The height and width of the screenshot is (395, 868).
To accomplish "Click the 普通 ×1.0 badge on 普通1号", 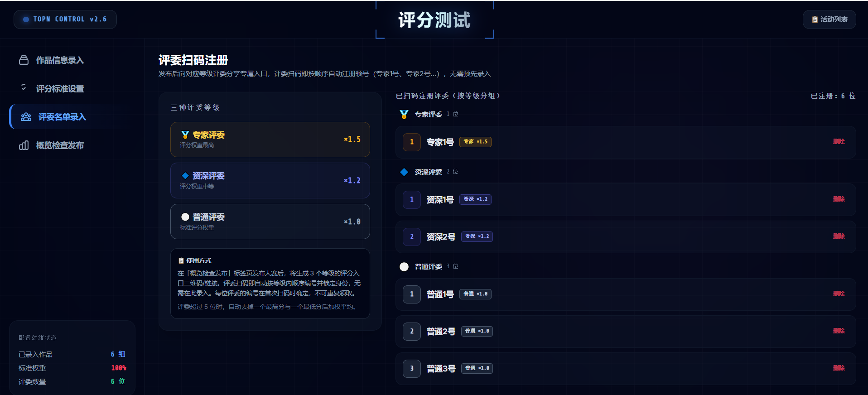I will pyautogui.click(x=475, y=294).
